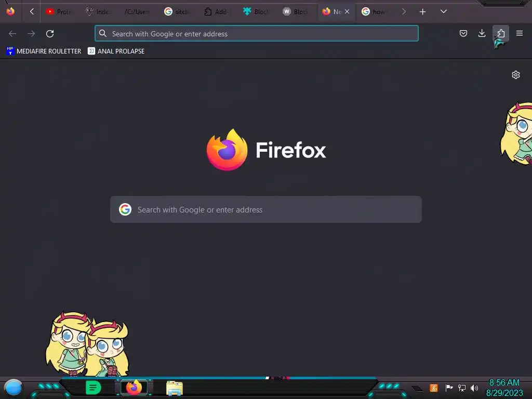Open the Firefox hamburger application menu
The height and width of the screenshot is (399, 532).
pos(520,33)
